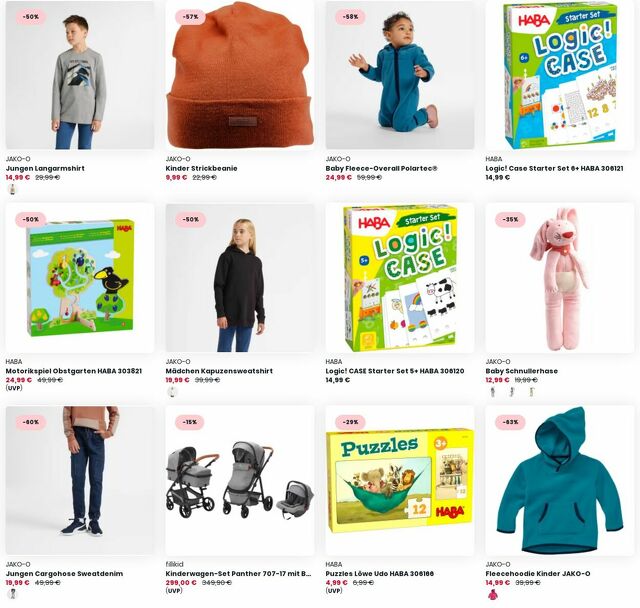Click the -60% badge on Jungen Cargohose
The height and width of the screenshot is (608, 640).
pos(31,422)
